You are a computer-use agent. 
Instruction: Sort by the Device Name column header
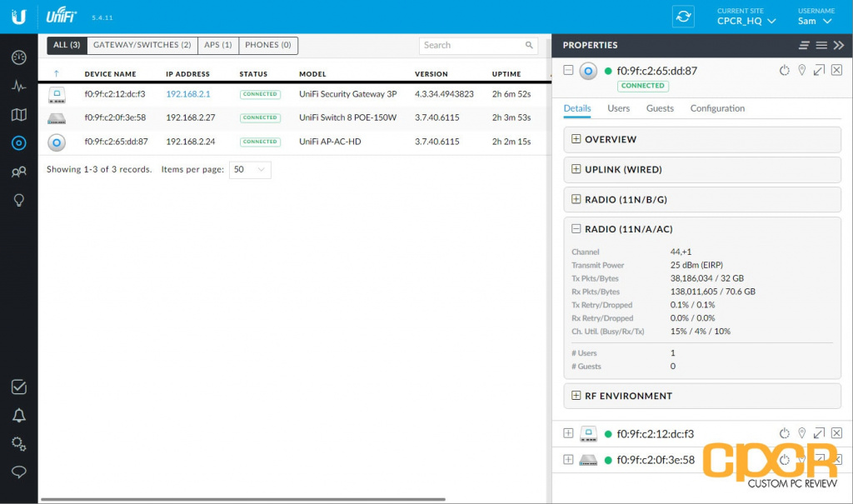point(110,74)
